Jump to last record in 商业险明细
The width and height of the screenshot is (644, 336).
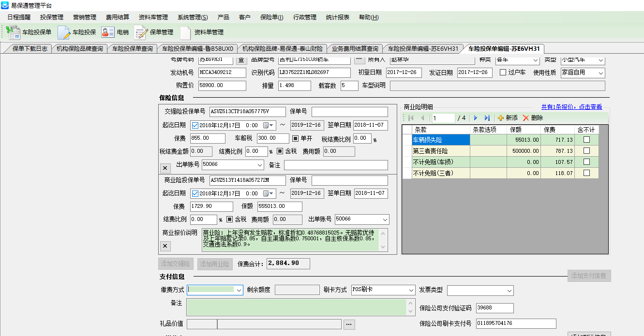click(x=487, y=118)
